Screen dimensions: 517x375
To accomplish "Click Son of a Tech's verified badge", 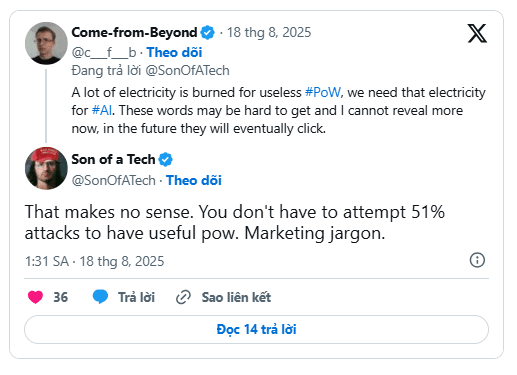I will pos(165,159).
